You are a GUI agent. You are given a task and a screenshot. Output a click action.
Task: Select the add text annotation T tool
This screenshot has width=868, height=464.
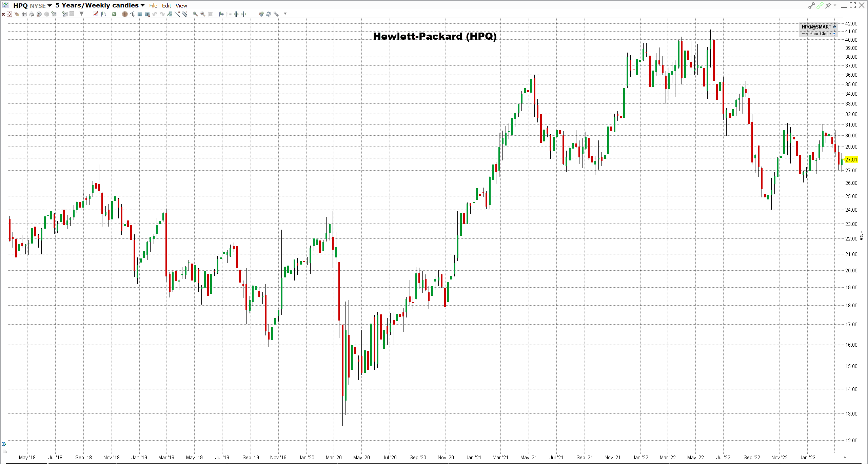(140, 14)
